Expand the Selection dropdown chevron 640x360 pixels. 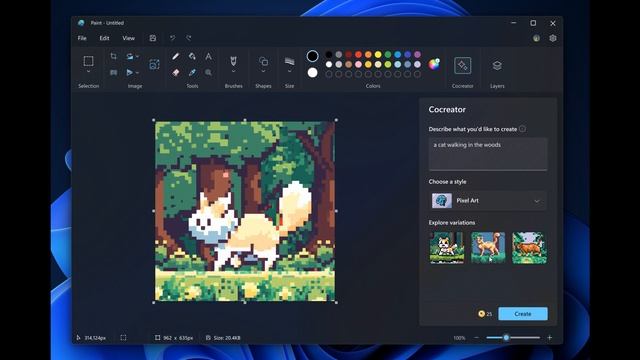coord(88,72)
